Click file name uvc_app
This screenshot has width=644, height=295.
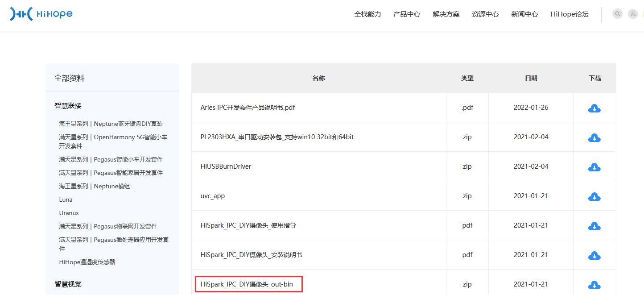click(213, 196)
